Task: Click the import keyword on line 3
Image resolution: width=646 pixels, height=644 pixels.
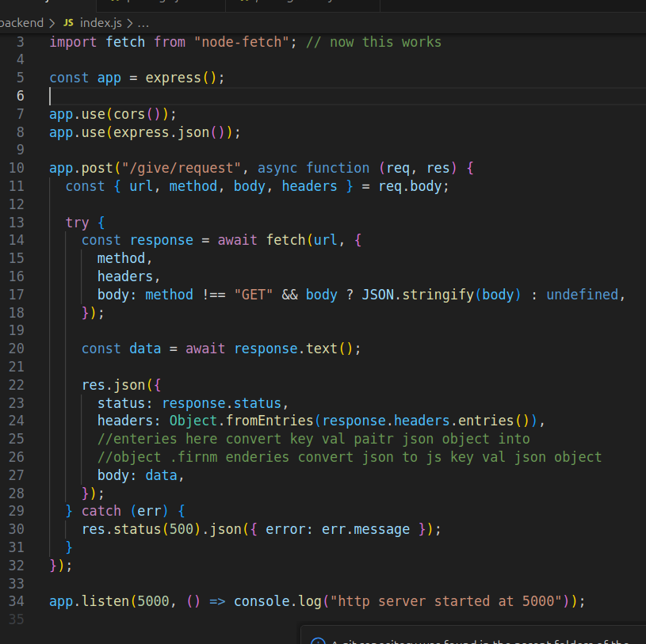Action: [x=73, y=42]
